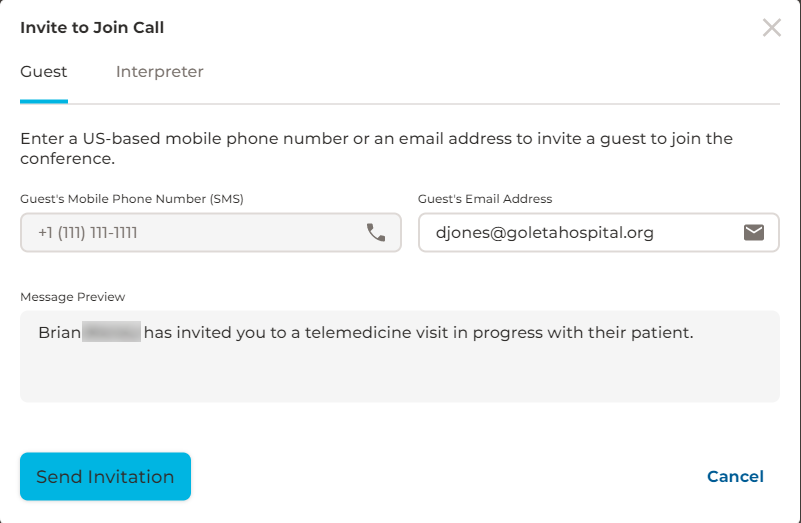The width and height of the screenshot is (801, 523).
Task: Click the envelope icon in email field
Action: [754, 233]
